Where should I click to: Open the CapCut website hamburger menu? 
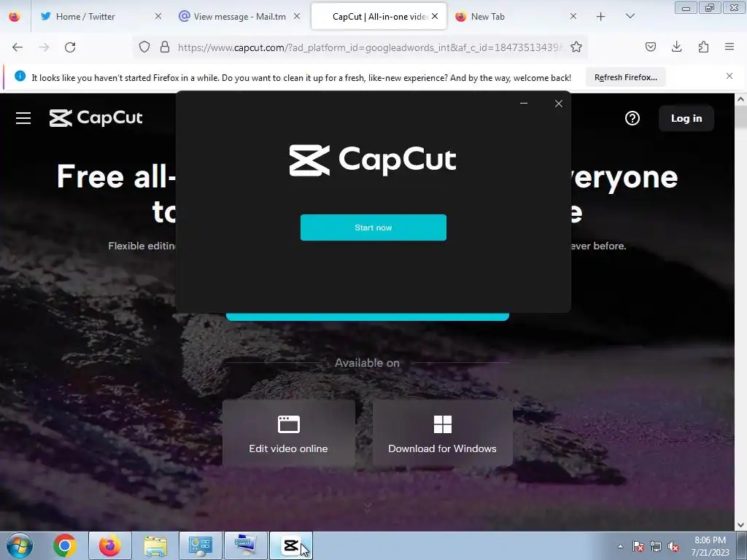[23, 118]
